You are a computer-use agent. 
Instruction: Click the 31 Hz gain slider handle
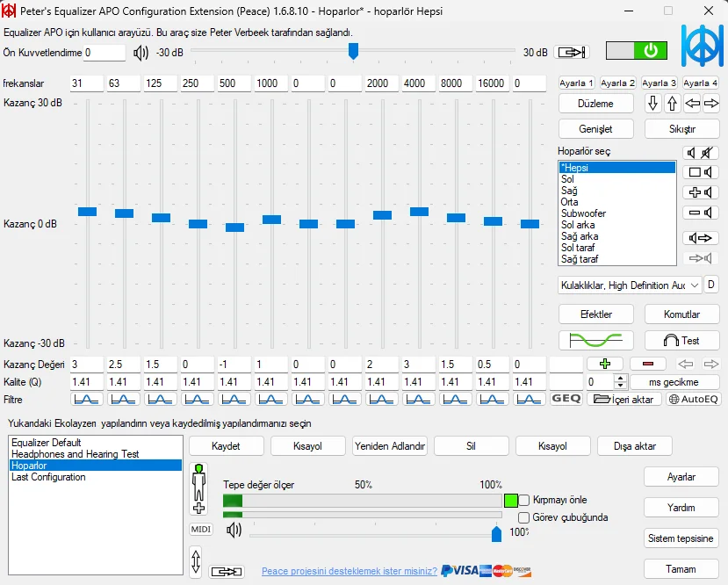(87, 212)
